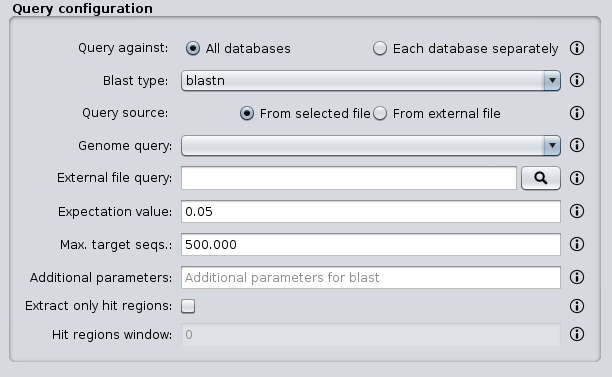Image resolution: width=612 pixels, height=377 pixels.
Task: Click info icon for Max. target seqs.
Action: pos(577,244)
